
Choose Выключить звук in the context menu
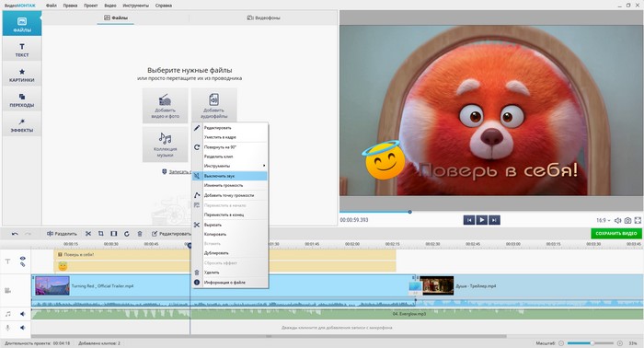point(230,176)
